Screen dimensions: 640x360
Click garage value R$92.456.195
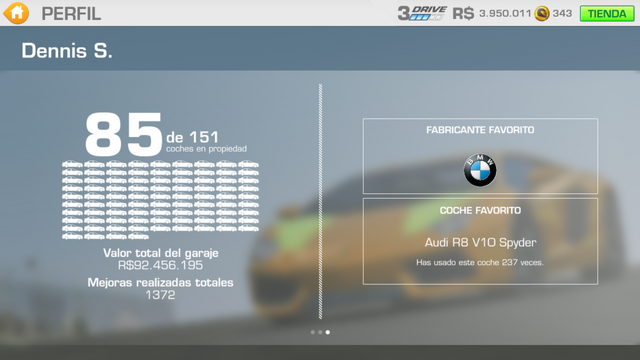(160, 265)
